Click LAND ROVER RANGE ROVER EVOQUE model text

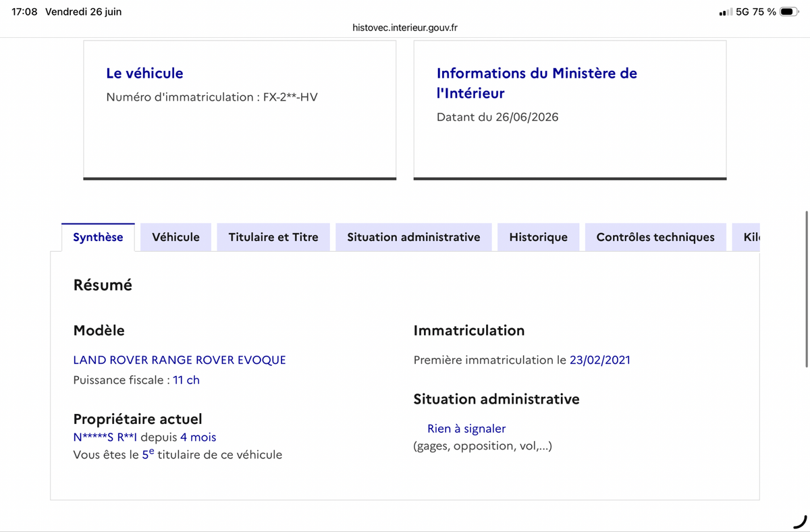(180, 360)
